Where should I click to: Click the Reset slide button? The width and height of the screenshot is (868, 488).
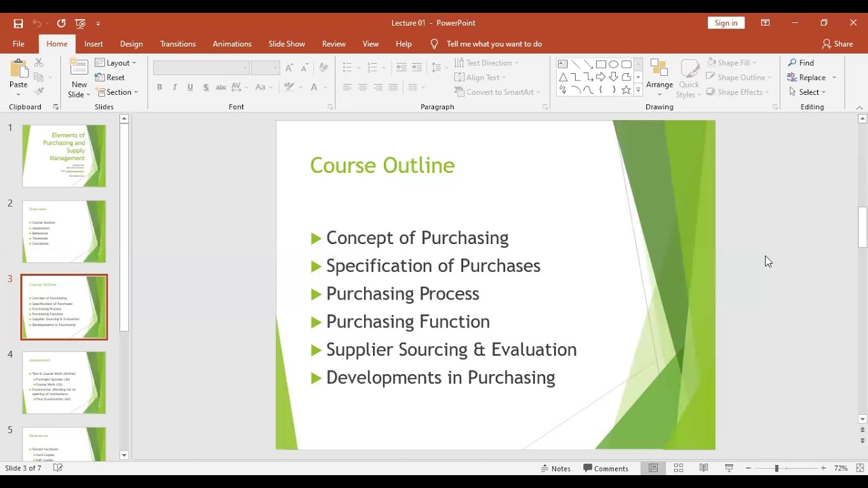[110, 77]
